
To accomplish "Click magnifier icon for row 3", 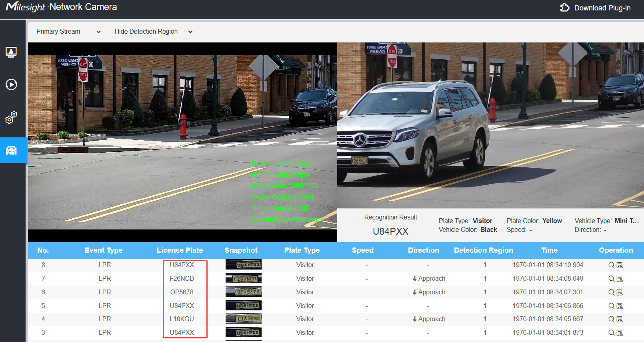I will pyautogui.click(x=611, y=333).
